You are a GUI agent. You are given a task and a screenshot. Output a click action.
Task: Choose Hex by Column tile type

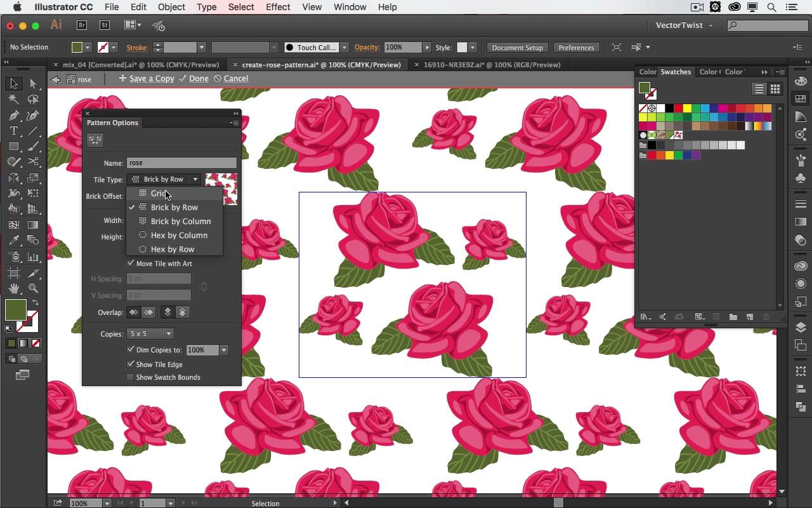[x=179, y=236]
